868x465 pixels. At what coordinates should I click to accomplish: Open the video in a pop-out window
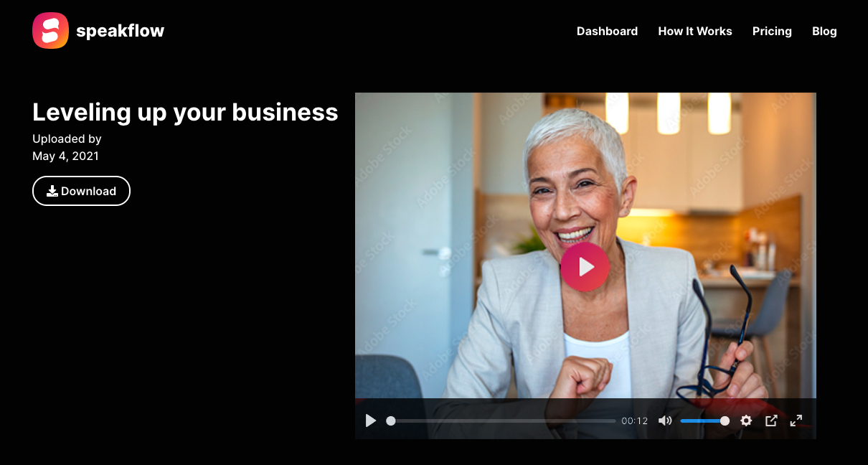(x=771, y=421)
